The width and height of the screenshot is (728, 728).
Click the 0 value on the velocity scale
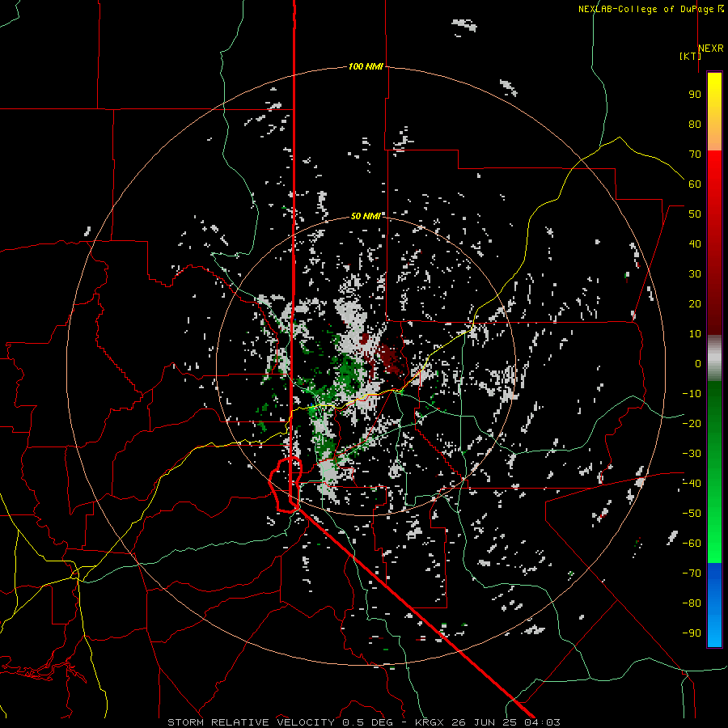(698, 364)
